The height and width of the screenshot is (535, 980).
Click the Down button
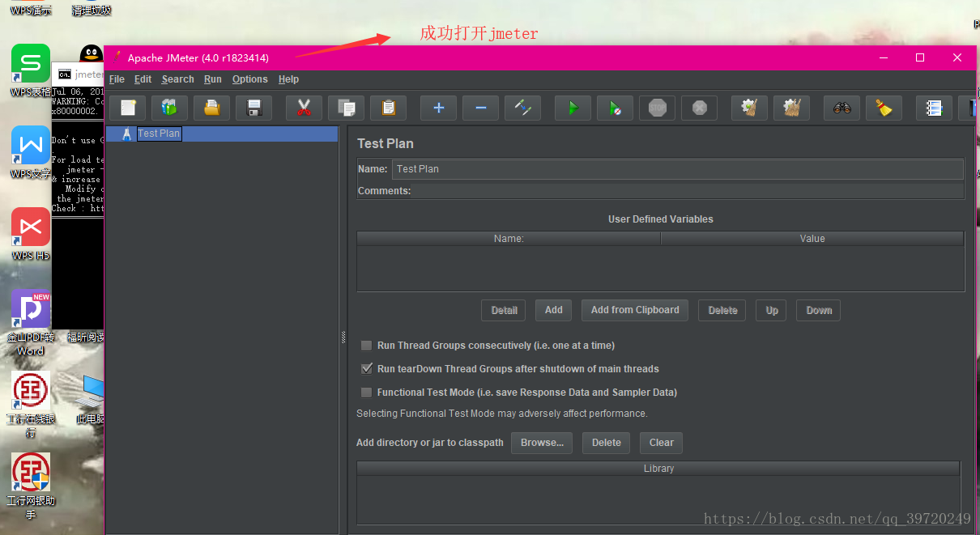819,310
